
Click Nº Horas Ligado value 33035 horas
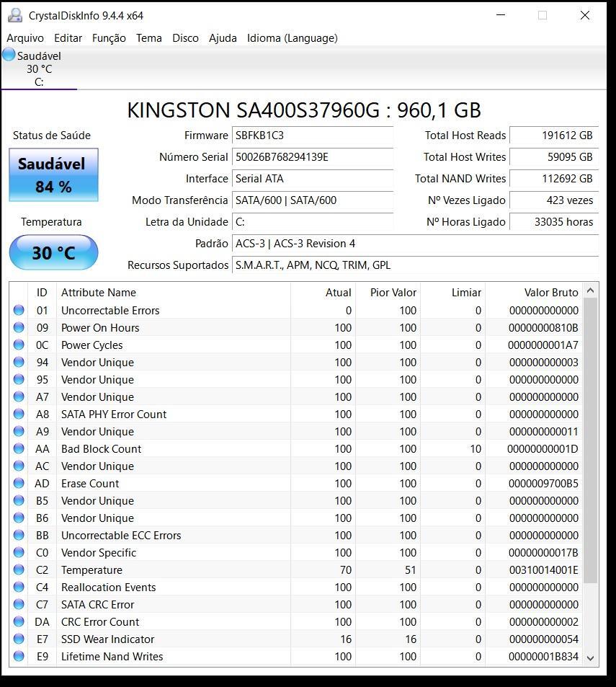coord(554,222)
